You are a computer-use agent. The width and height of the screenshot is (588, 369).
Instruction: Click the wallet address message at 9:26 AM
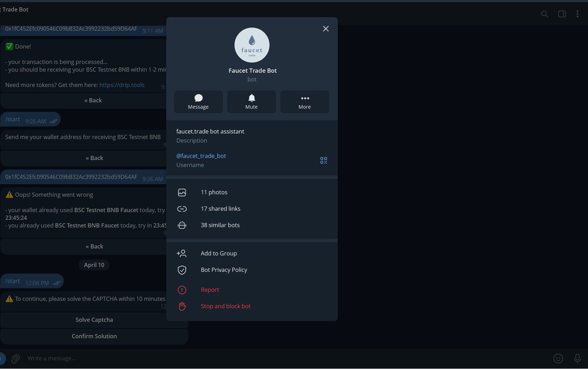[83, 178]
